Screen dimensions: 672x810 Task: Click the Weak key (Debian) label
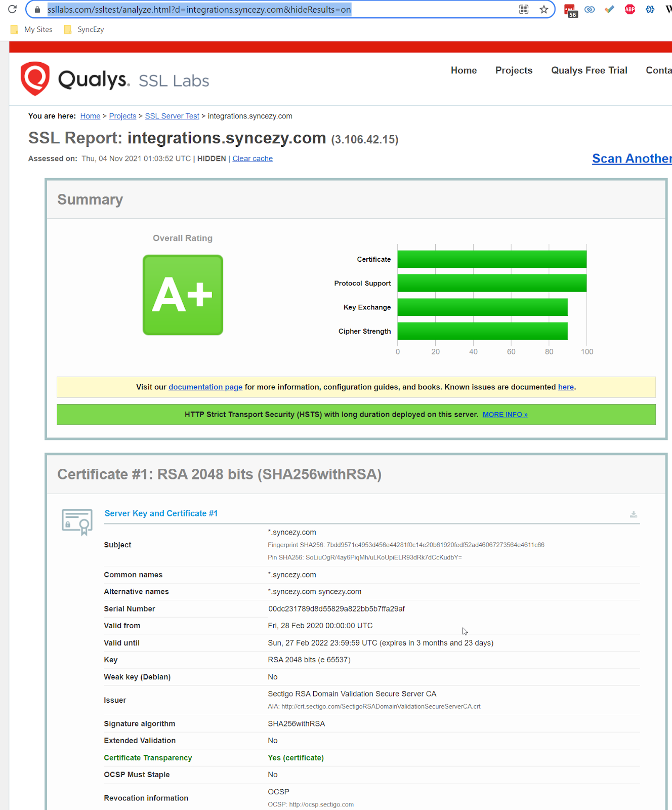(137, 677)
